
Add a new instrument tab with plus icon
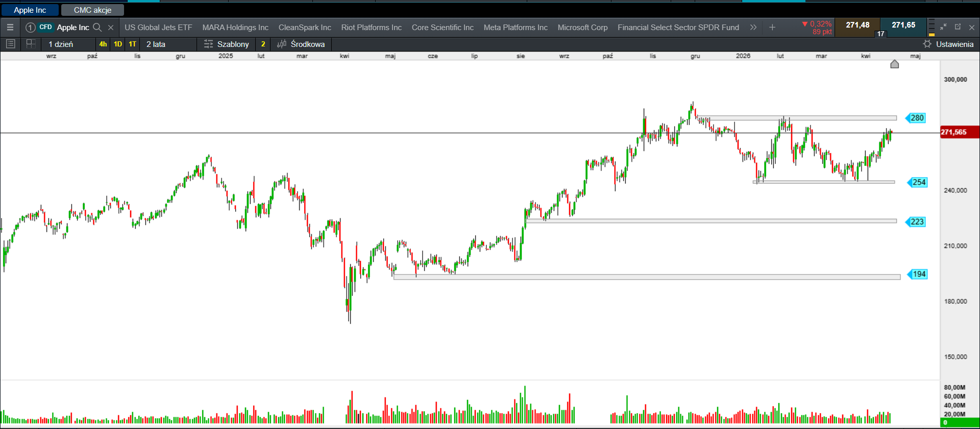[772, 28]
